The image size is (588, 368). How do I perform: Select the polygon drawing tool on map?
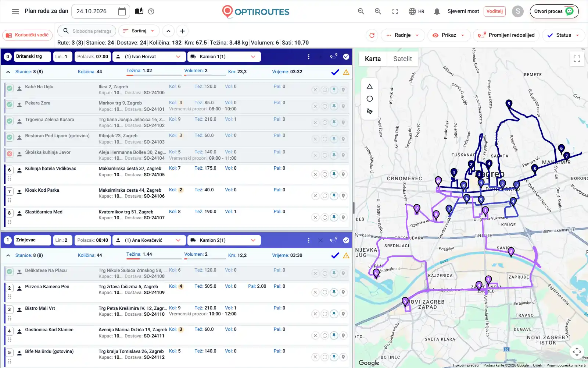pos(370,86)
